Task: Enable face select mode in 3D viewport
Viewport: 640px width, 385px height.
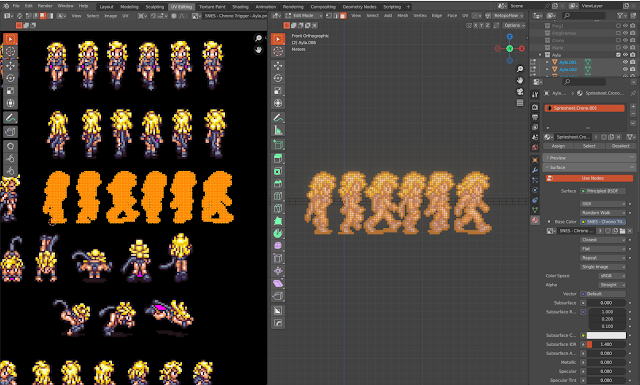Action: (343, 16)
